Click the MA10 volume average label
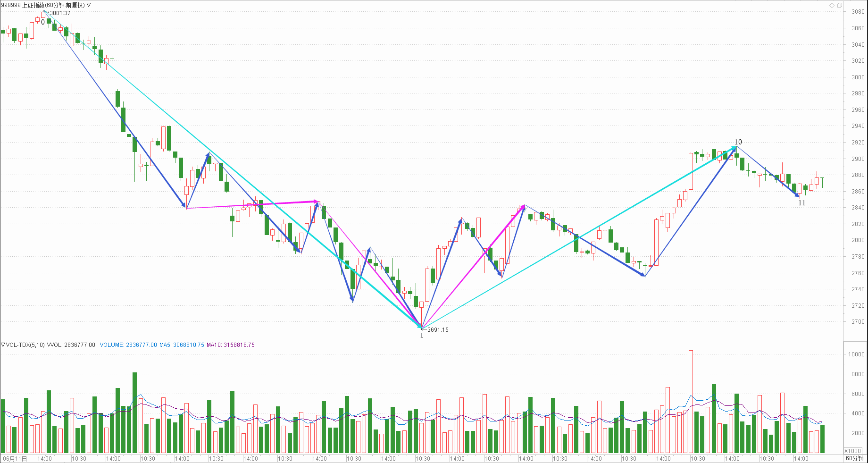The width and height of the screenshot is (868, 463). [x=231, y=345]
